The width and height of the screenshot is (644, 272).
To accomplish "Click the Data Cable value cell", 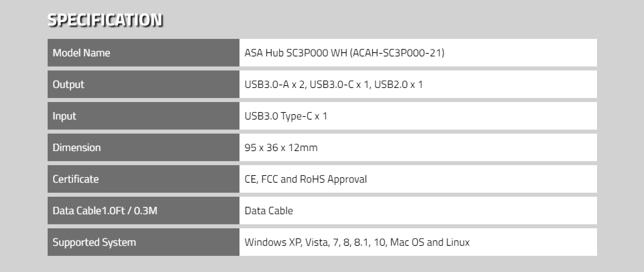I will click(x=418, y=211).
